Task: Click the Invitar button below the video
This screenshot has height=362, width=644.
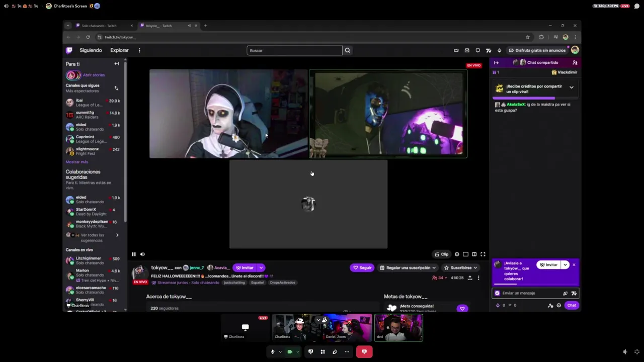Action: [245, 268]
